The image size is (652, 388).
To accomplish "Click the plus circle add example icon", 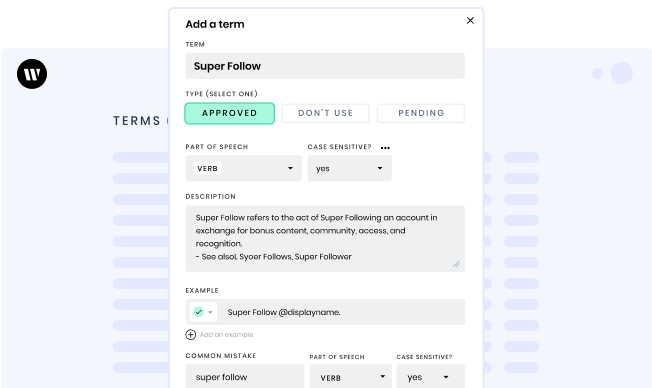I will 190,335.
